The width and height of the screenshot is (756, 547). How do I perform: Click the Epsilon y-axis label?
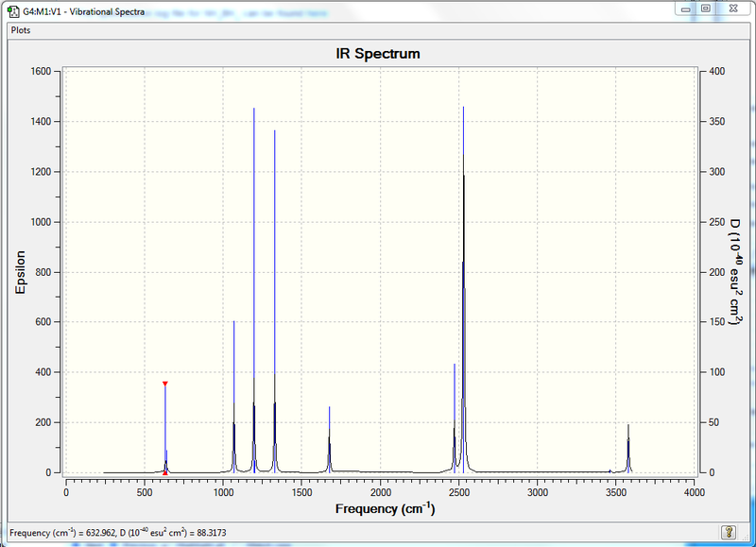point(20,272)
